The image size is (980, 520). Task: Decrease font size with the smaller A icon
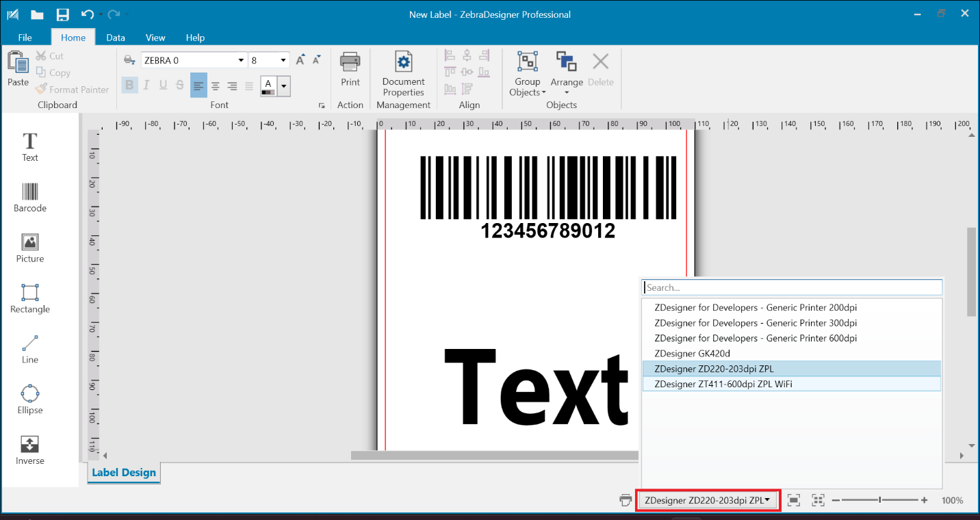click(x=316, y=60)
